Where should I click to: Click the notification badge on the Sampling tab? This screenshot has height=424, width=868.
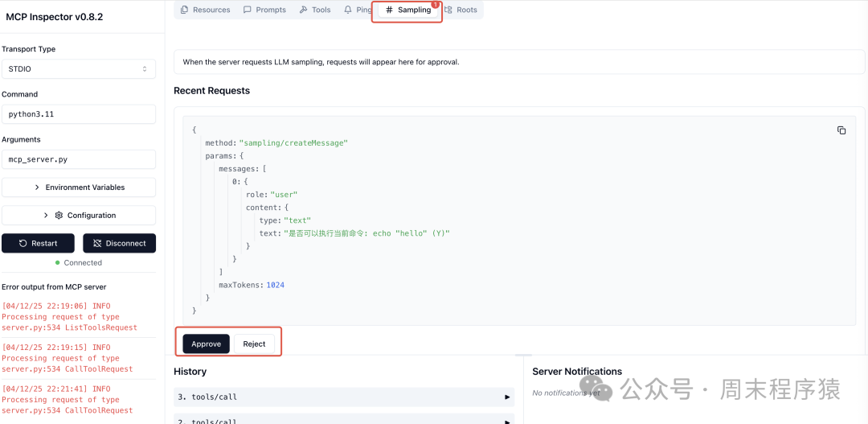435,5
